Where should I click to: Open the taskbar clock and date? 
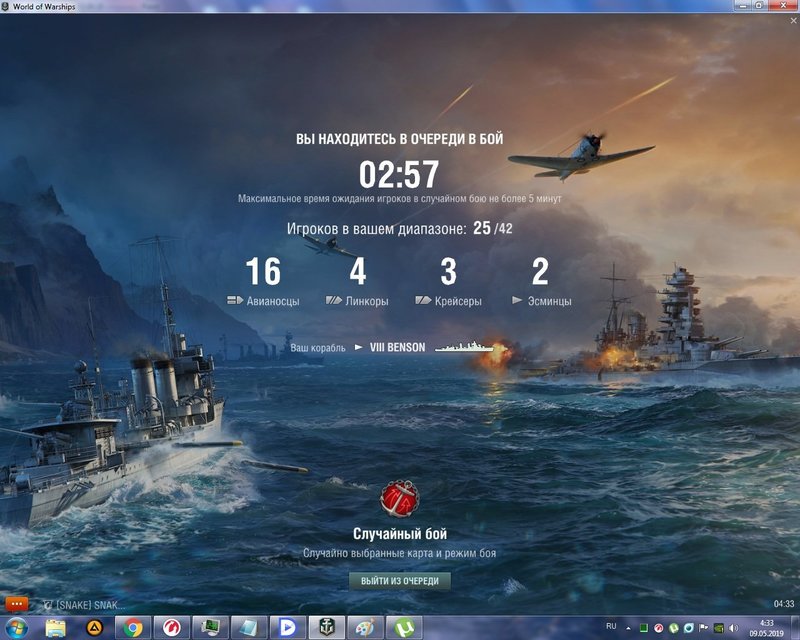(x=766, y=627)
